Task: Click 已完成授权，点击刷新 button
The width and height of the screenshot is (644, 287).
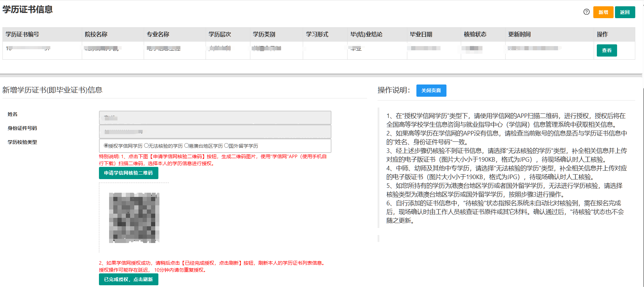Action: 128,279
